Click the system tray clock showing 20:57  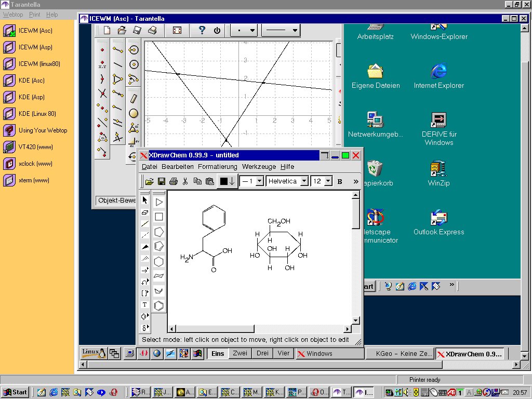point(520,393)
